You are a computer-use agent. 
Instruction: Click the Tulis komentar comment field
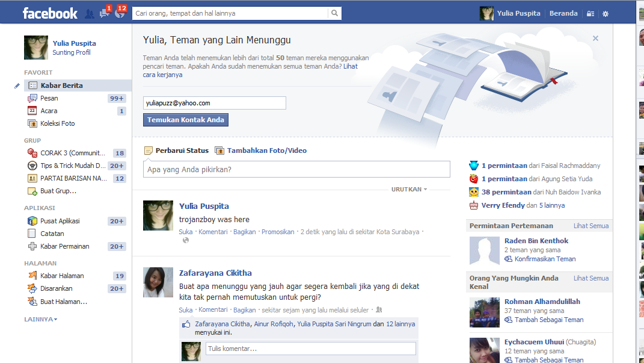tap(310, 349)
